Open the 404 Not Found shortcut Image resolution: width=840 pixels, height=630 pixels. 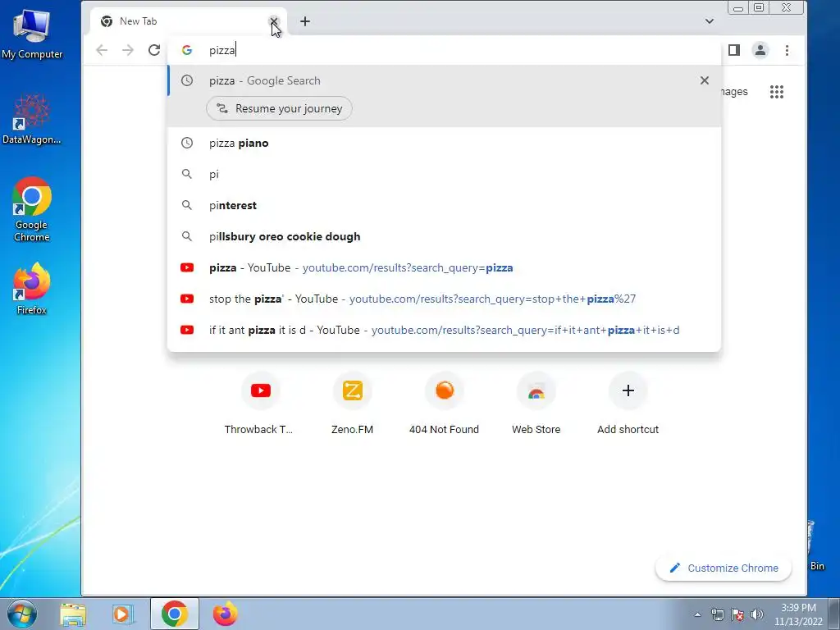coord(444,404)
